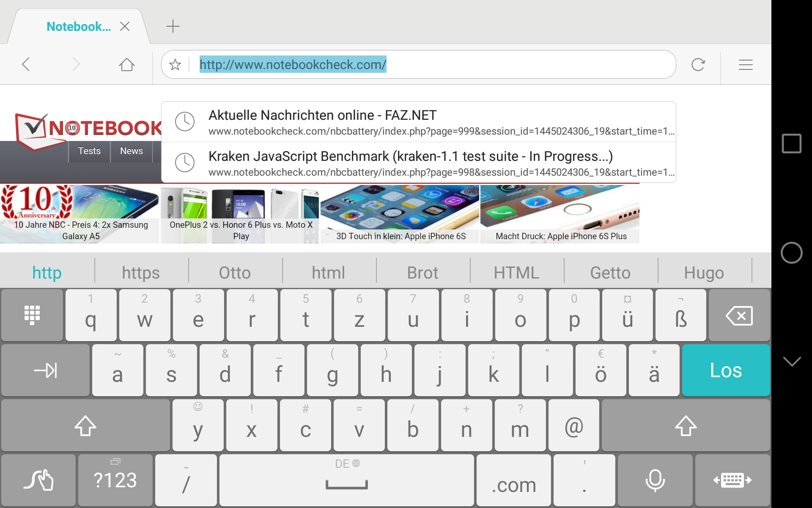This screenshot has height=508, width=812.
Task: Tap the period key
Action: pyautogui.click(x=584, y=480)
